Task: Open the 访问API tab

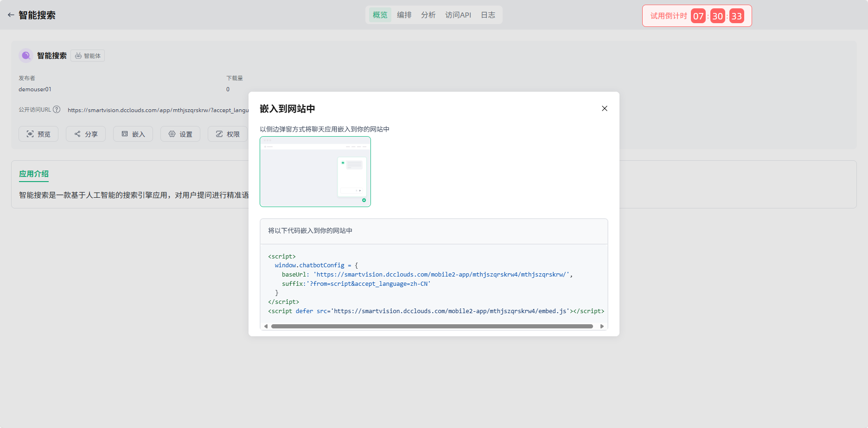Action: click(x=458, y=15)
